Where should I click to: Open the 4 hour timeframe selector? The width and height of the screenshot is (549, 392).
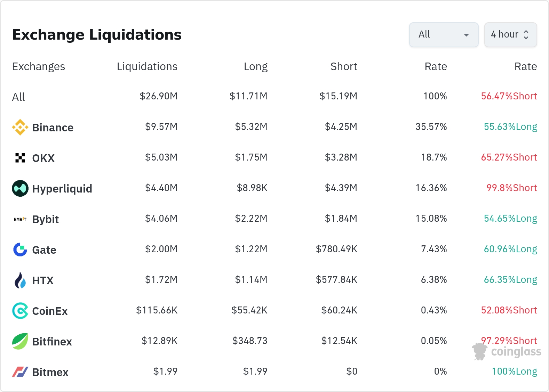click(510, 34)
